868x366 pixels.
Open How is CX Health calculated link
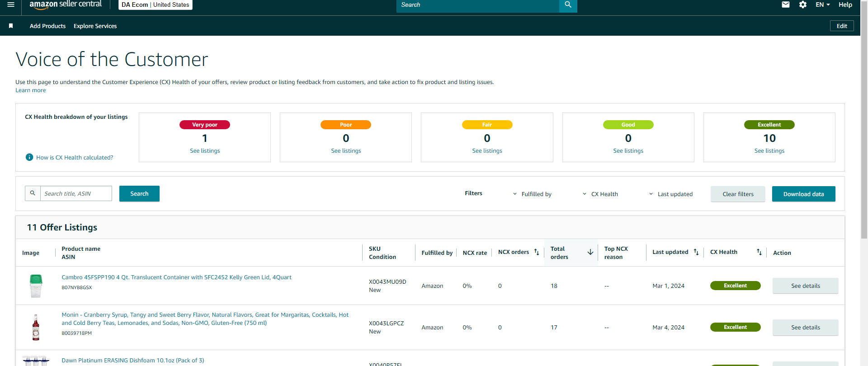coord(75,157)
